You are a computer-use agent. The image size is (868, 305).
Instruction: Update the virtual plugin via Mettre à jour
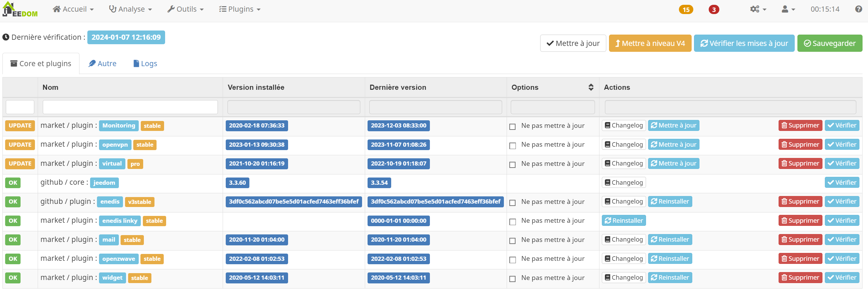[x=673, y=163]
